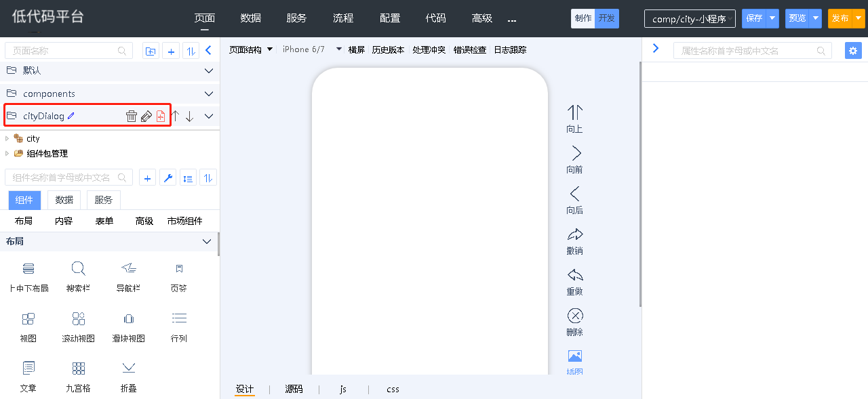
Task: Expand the city tree node
Action: point(7,138)
